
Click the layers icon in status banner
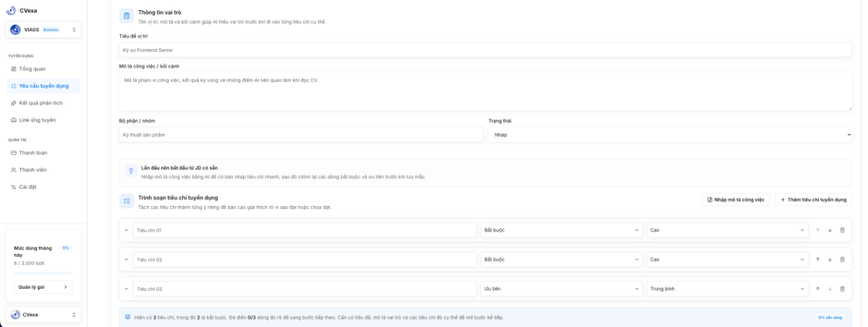(128, 317)
